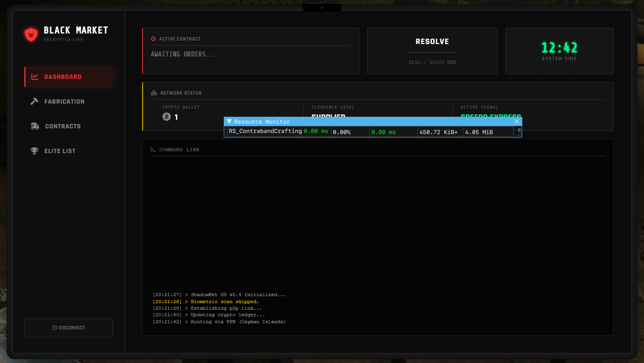
Task: Click the 'Updating crypto ledger...' log line
Action: 209,315
